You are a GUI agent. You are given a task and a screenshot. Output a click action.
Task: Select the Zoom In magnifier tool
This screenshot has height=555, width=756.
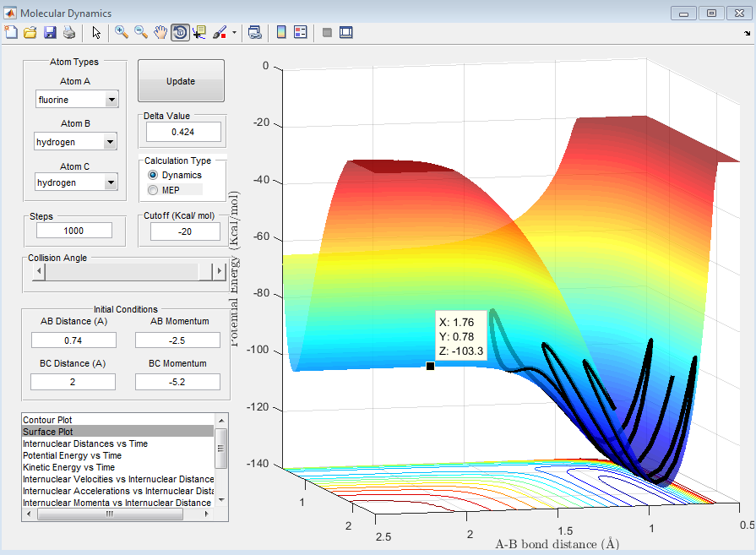pos(122,32)
